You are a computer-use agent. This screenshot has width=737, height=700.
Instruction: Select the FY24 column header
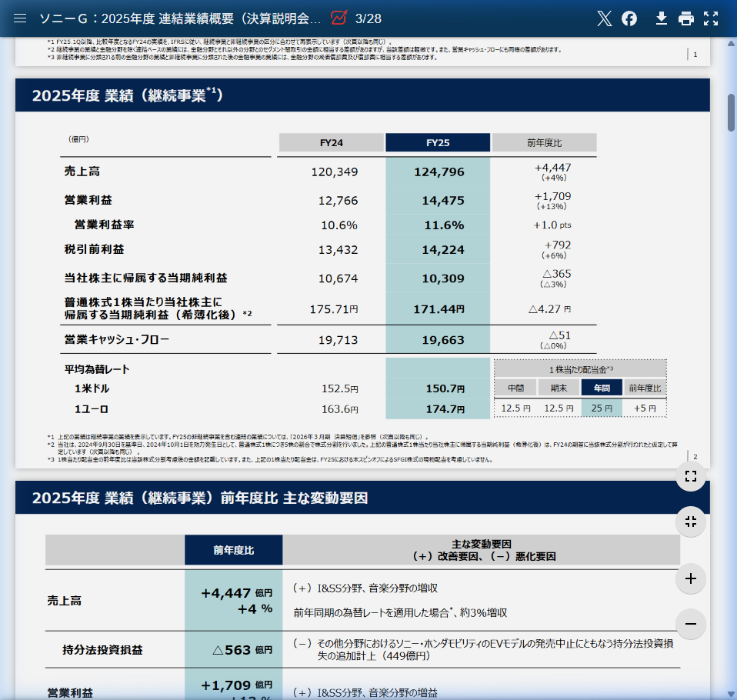(x=332, y=142)
